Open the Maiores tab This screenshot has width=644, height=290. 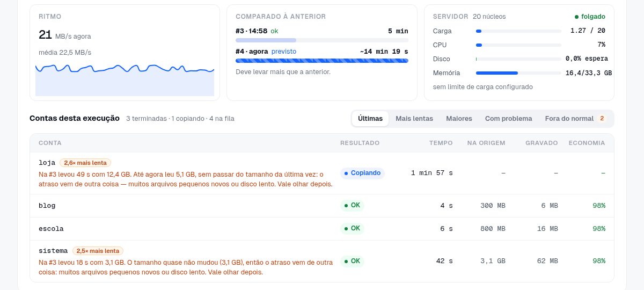(459, 119)
